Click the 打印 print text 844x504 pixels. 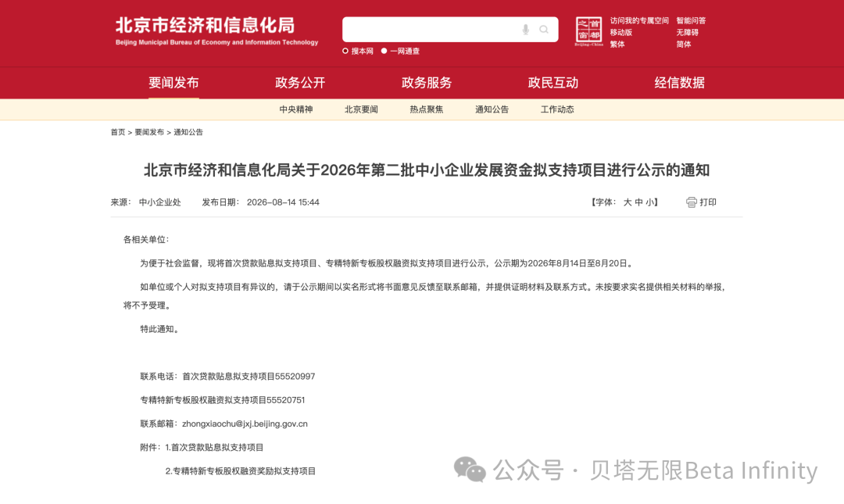pyautogui.click(x=708, y=202)
